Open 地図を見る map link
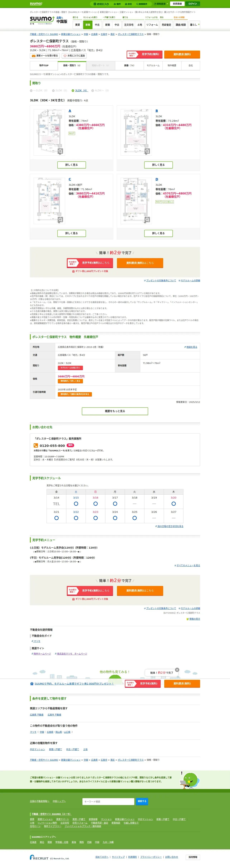Image resolution: width=230 pixels, height=868 pixels. (191, 347)
